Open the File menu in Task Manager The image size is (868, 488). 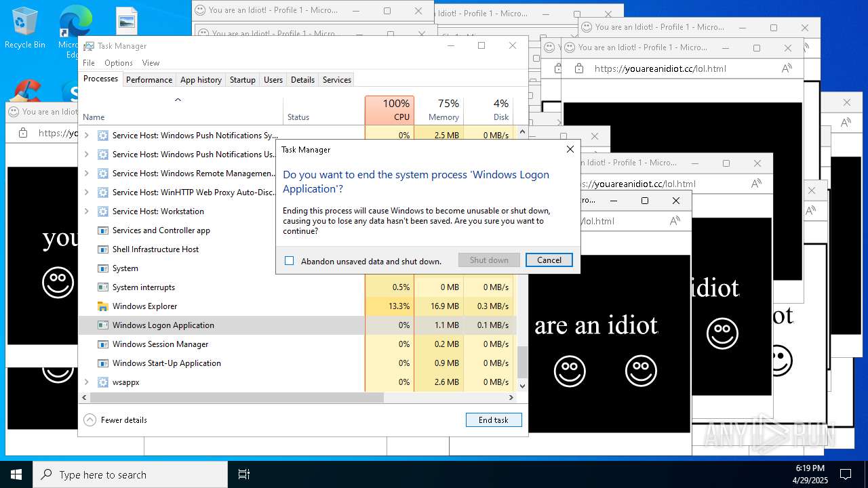tap(89, 63)
